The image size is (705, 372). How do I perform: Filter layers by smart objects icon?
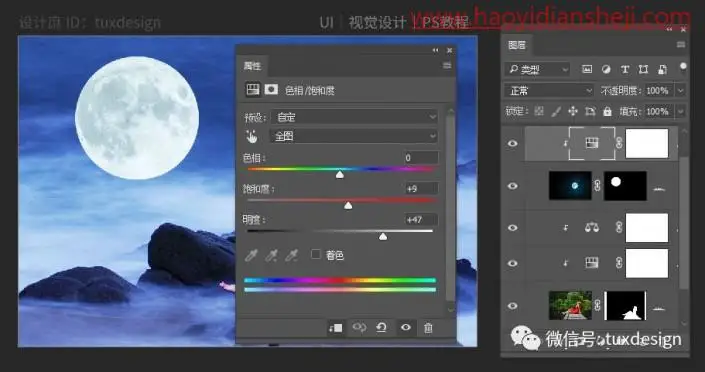[x=662, y=69]
